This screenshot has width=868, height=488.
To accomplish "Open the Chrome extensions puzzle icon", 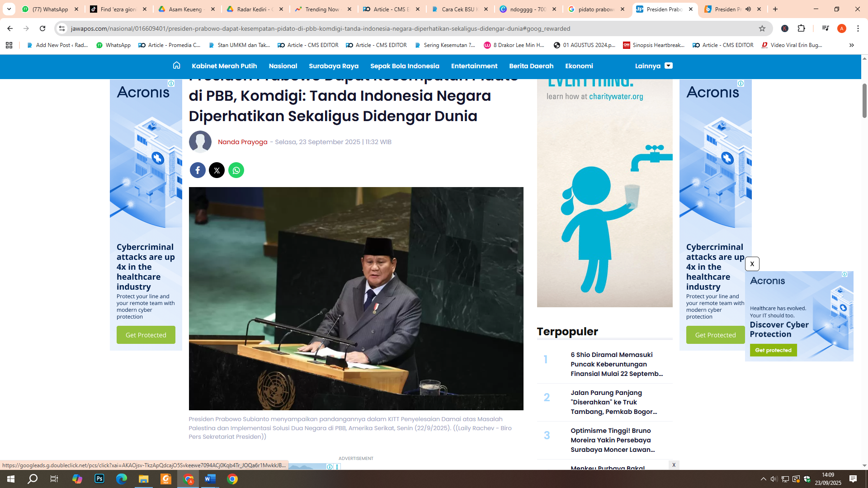I will click(x=802, y=28).
